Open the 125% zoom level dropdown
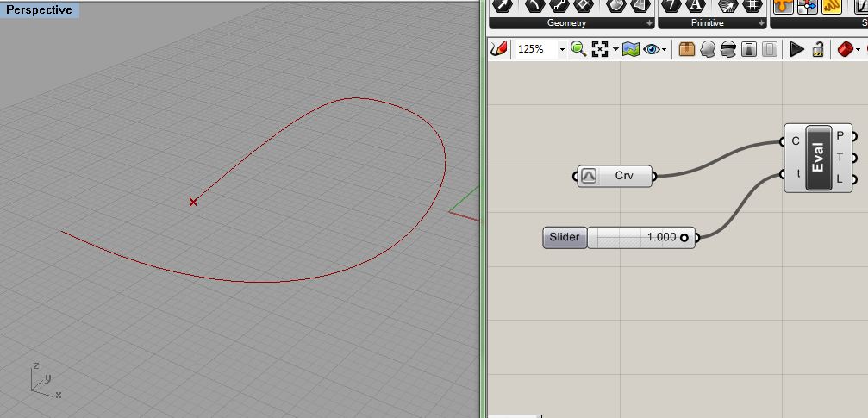 click(x=562, y=50)
